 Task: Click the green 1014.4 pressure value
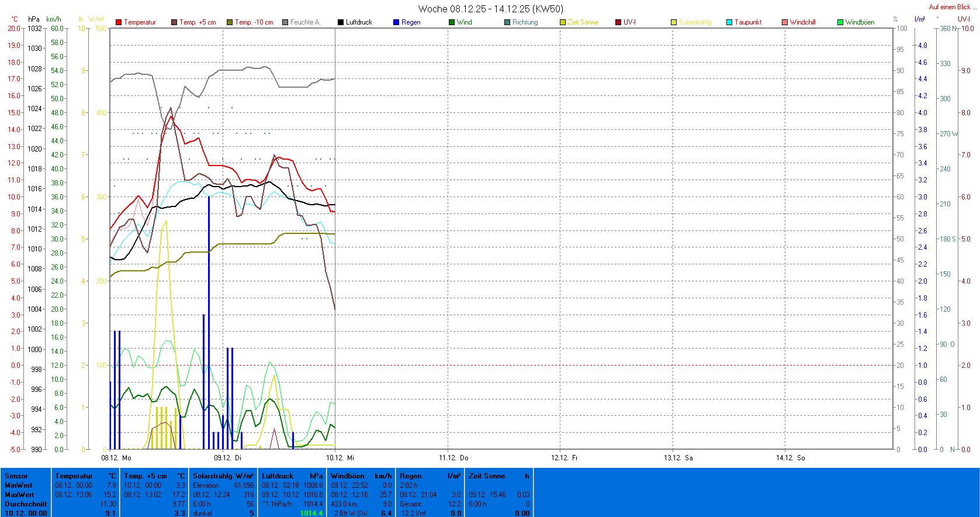pos(311,513)
